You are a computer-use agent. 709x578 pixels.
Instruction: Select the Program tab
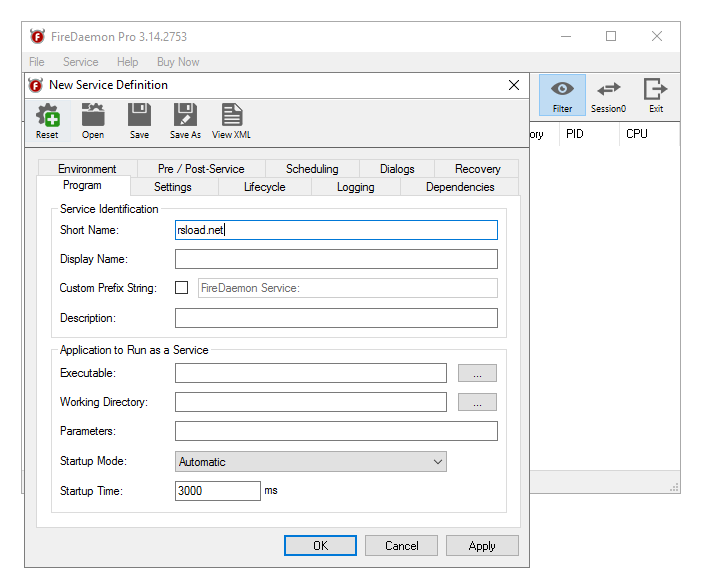(82, 185)
